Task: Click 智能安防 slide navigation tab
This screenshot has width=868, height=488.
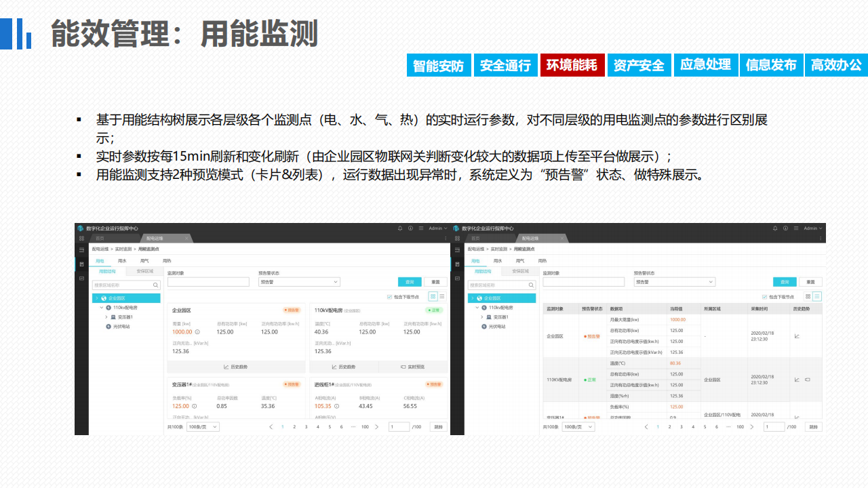Action: 439,65
